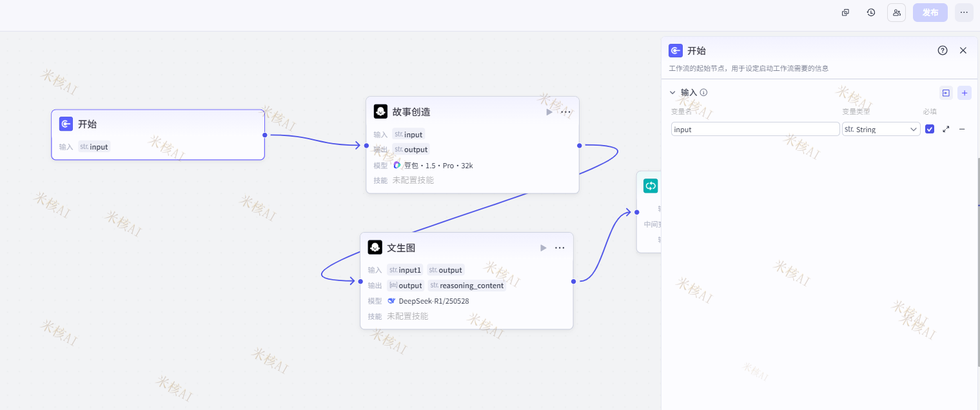
Task: Open the 豆包 1.5 Pro model selector
Action: pyautogui.click(x=433, y=165)
